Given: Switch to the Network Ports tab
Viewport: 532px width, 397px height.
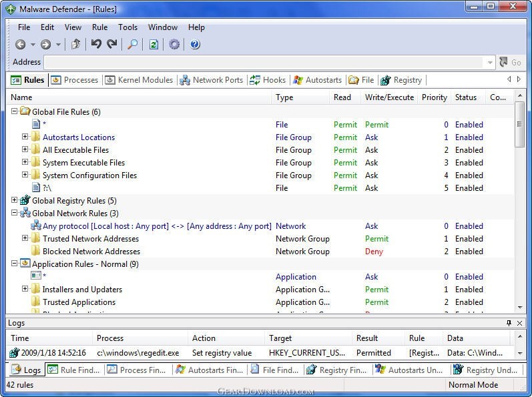Looking at the screenshot, I should coord(212,80).
